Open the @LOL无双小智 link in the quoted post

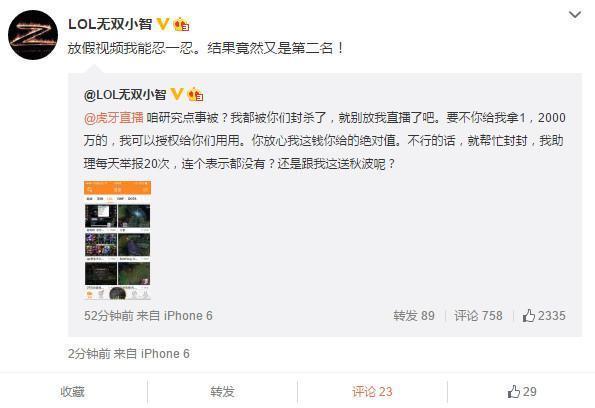pyautogui.click(x=125, y=94)
